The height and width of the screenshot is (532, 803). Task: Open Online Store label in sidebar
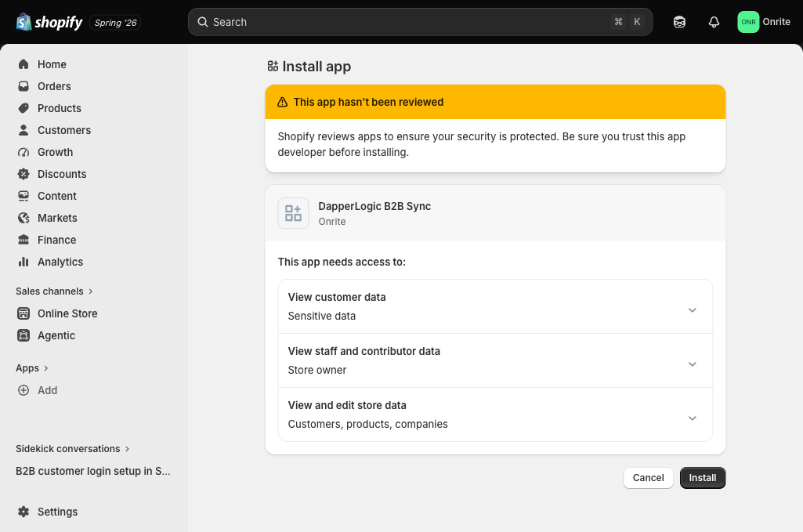click(67, 313)
